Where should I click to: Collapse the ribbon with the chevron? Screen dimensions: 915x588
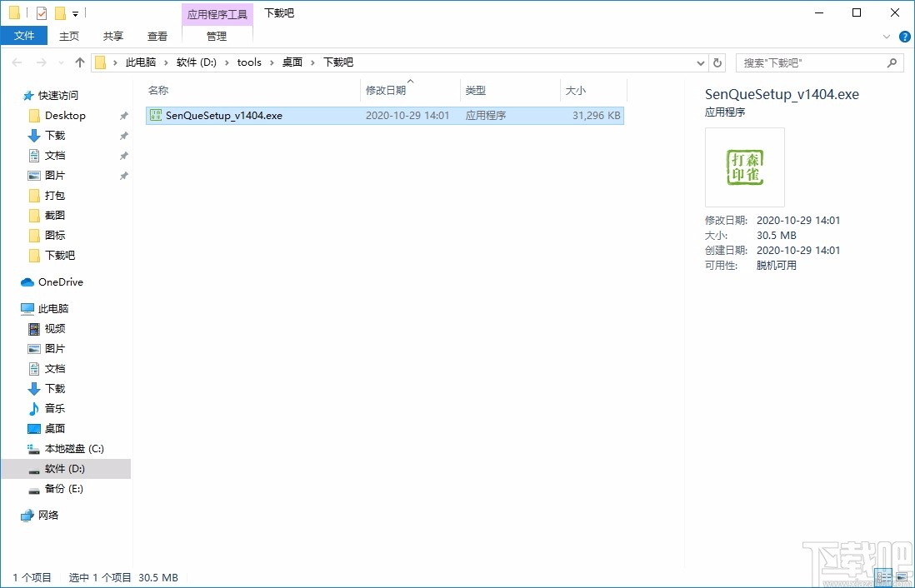tap(886, 36)
